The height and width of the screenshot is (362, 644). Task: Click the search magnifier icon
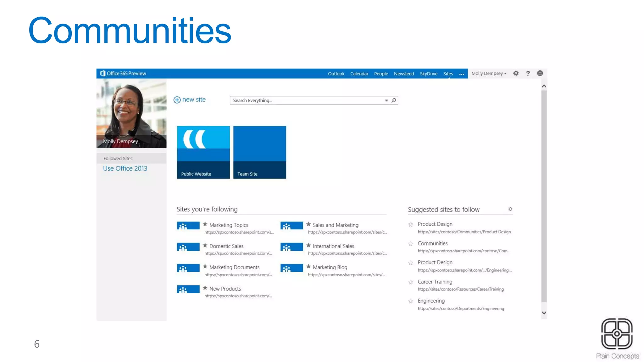[x=394, y=100]
